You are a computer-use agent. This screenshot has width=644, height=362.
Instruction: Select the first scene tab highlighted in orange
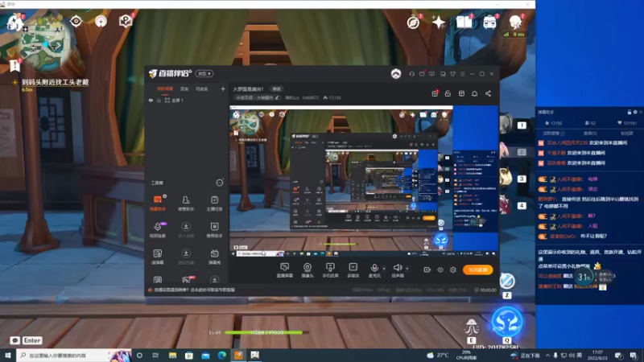165,89
